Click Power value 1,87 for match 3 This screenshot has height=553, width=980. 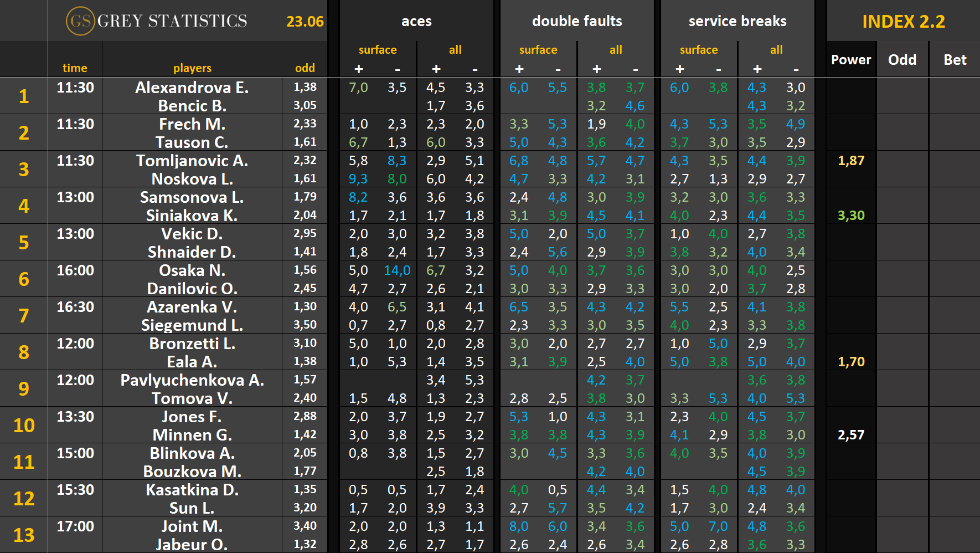point(851,161)
